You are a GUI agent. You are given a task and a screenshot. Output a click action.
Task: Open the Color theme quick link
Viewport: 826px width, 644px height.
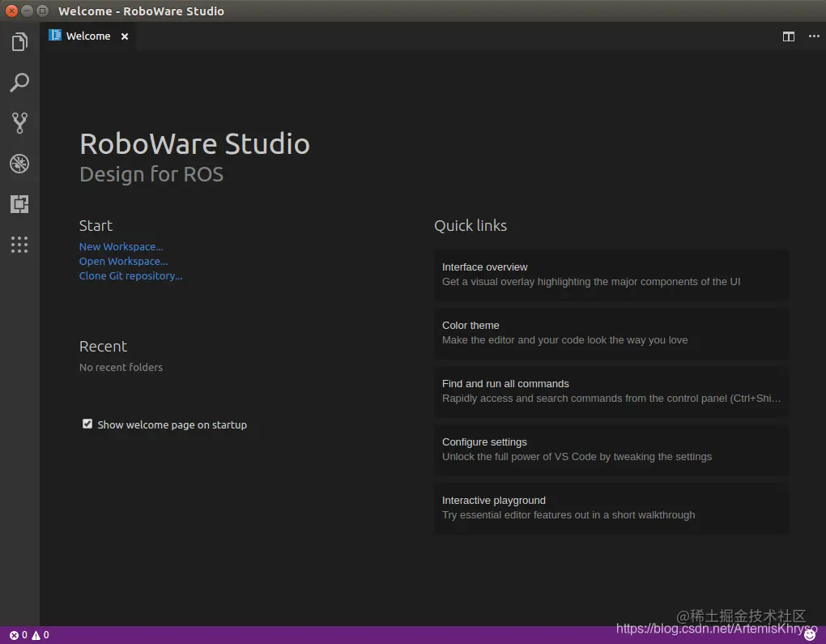(611, 333)
